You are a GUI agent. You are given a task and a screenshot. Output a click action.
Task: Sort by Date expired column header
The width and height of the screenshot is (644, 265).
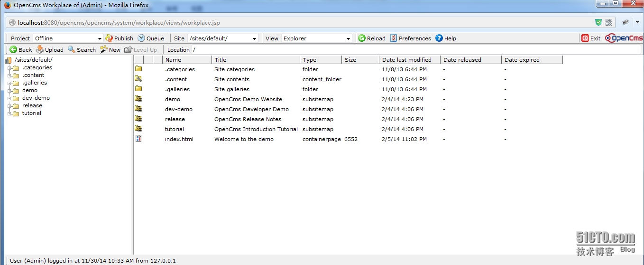pyautogui.click(x=532, y=60)
